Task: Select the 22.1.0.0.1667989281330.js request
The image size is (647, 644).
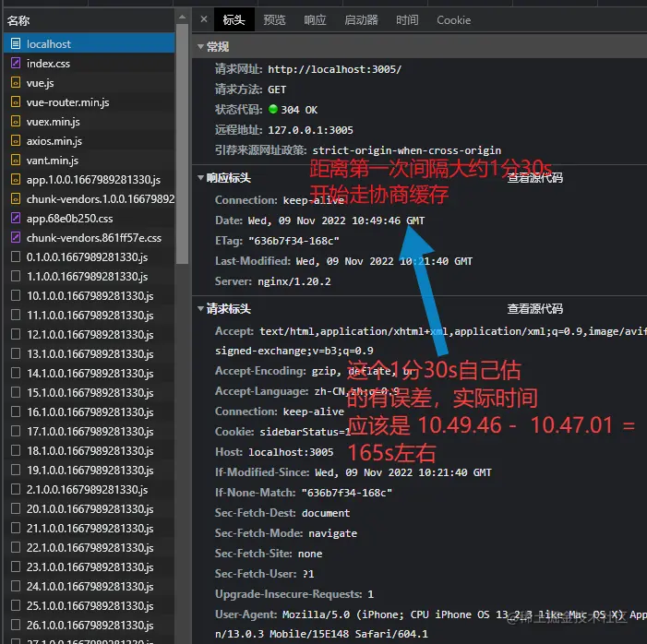Action: [x=90, y=548]
